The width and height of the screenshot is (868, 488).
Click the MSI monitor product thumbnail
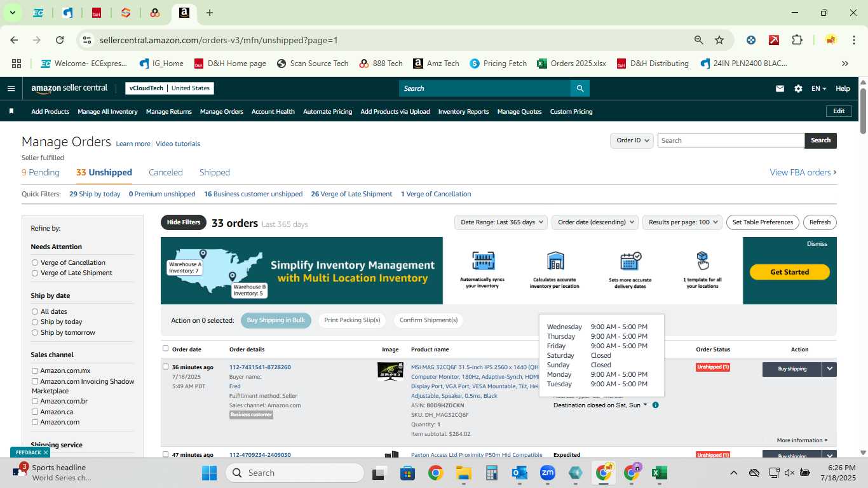390,371
